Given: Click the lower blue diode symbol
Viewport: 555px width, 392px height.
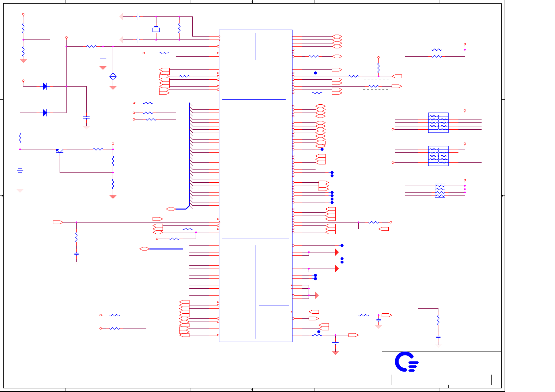Looking at the screenshot, I should pos(45,113).
